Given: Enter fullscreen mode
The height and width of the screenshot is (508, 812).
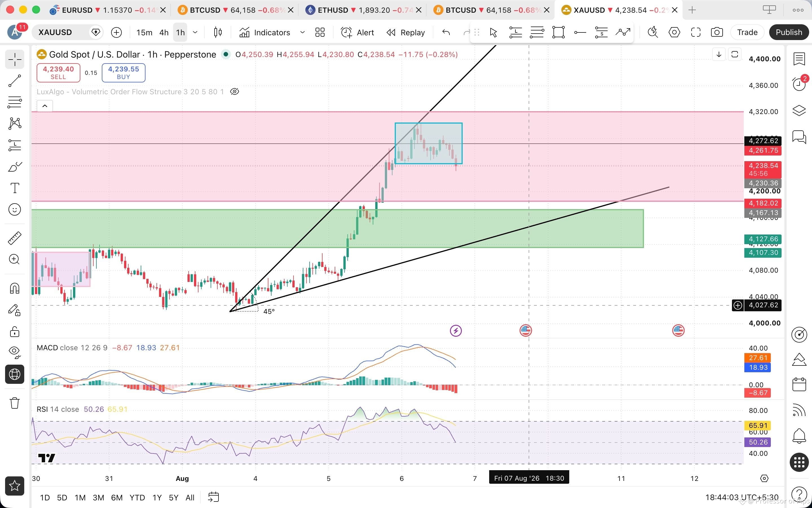Looking at the screenshot, I should tap(696, 32).
